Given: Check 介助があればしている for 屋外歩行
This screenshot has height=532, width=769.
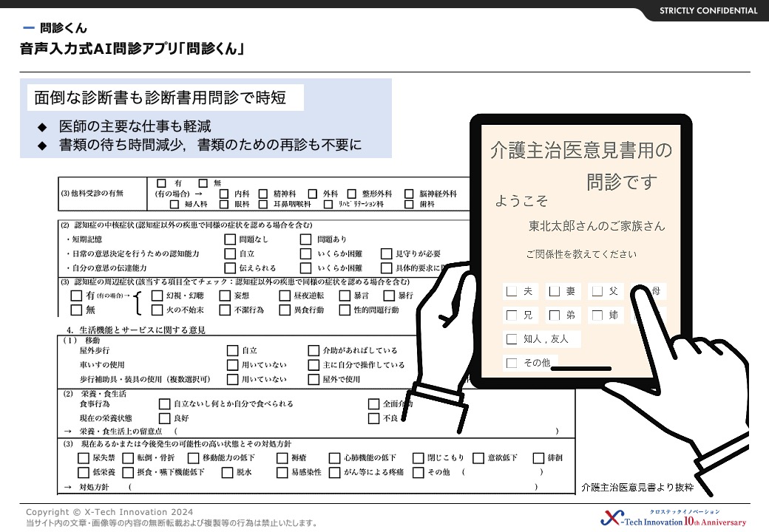Looking at the screenshot, I should pyautogui.click(x=314, y=351).
